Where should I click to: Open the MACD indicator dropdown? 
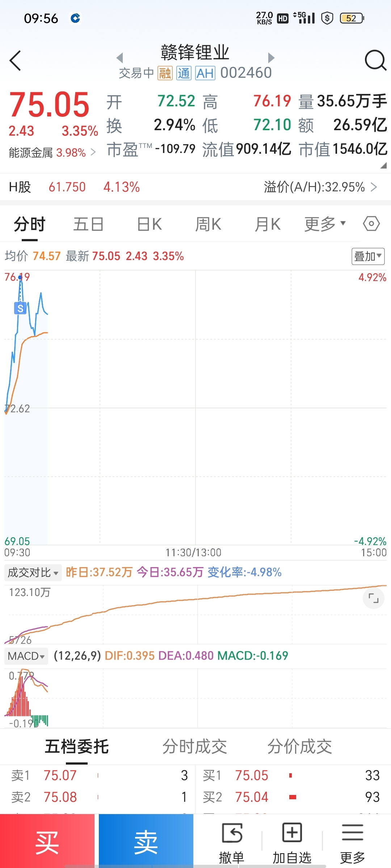(26, 656)
